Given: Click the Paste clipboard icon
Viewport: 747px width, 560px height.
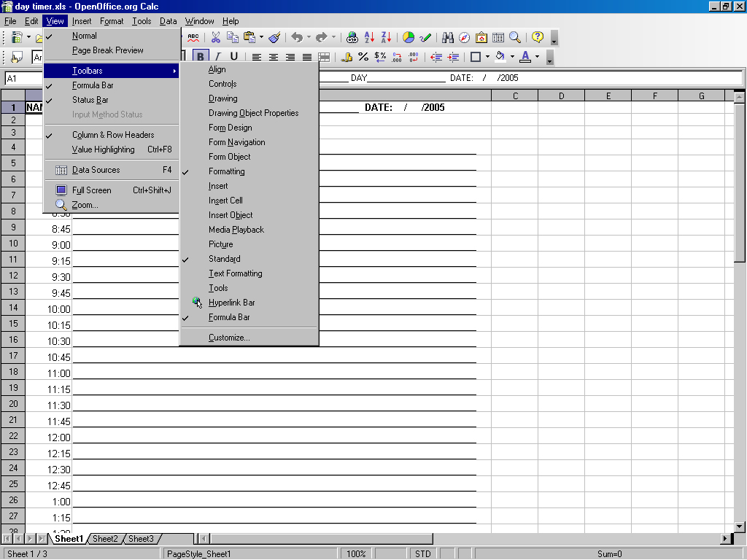Looking at the screenshot, I should pos(249,38).
